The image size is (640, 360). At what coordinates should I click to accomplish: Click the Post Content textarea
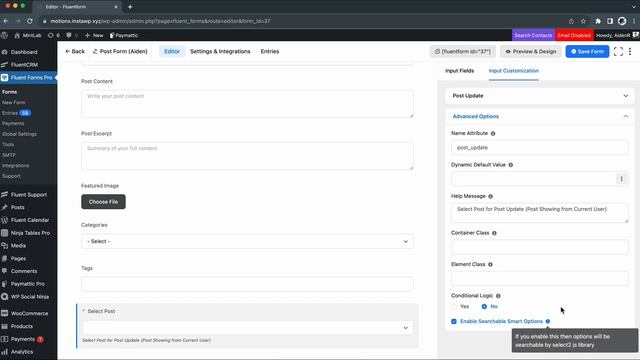click(247, 104)
